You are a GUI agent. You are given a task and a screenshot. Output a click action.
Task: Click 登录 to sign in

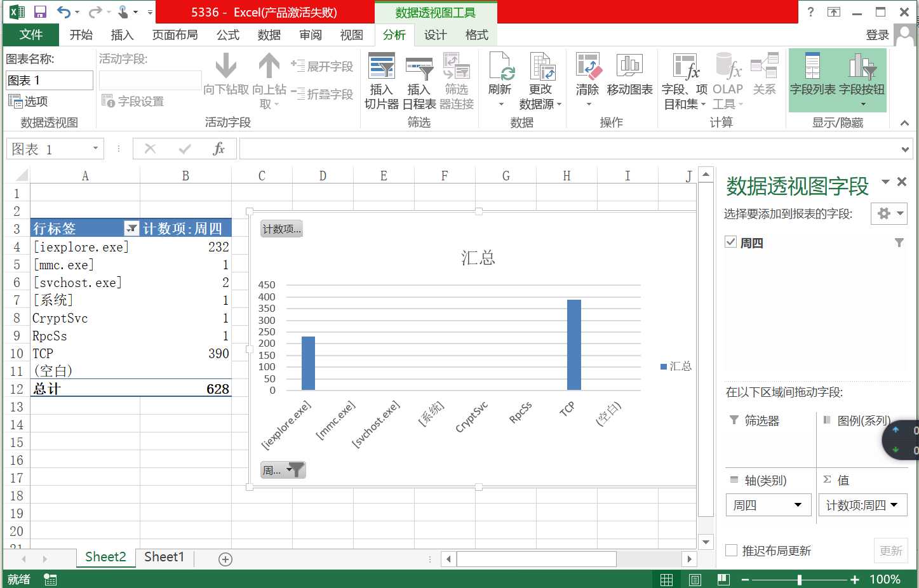tap(878, 35)
